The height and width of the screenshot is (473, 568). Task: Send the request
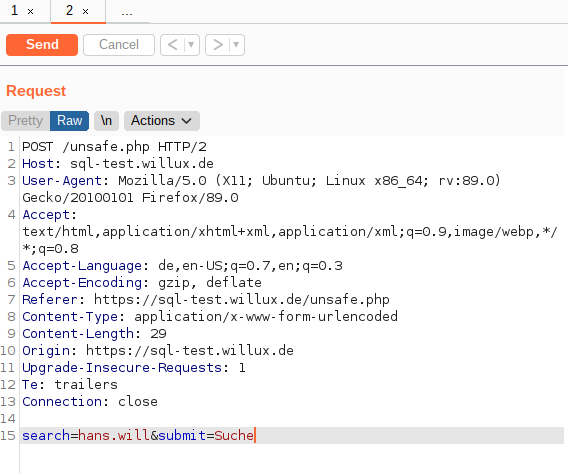point(42,45)
